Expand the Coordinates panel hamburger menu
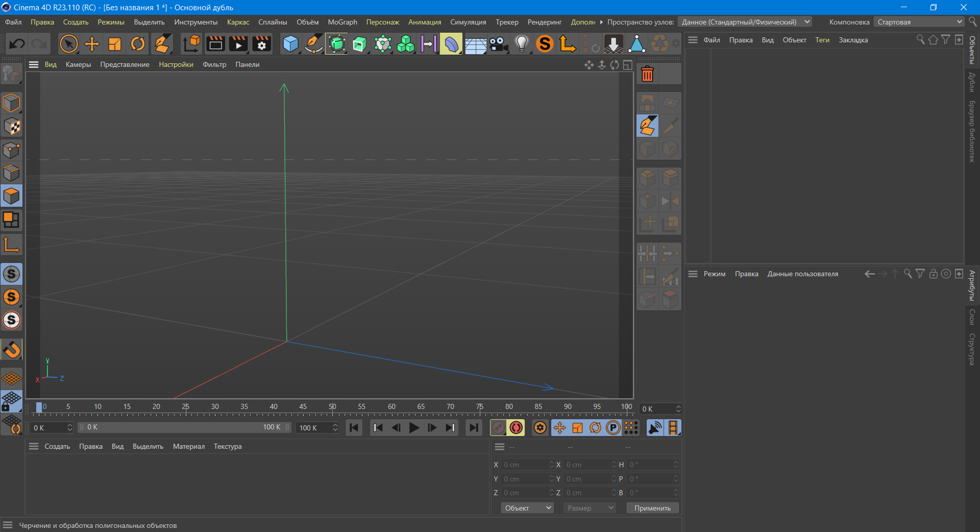The height and width of the screenshot is (532, 980). click(x=500, y=447)
